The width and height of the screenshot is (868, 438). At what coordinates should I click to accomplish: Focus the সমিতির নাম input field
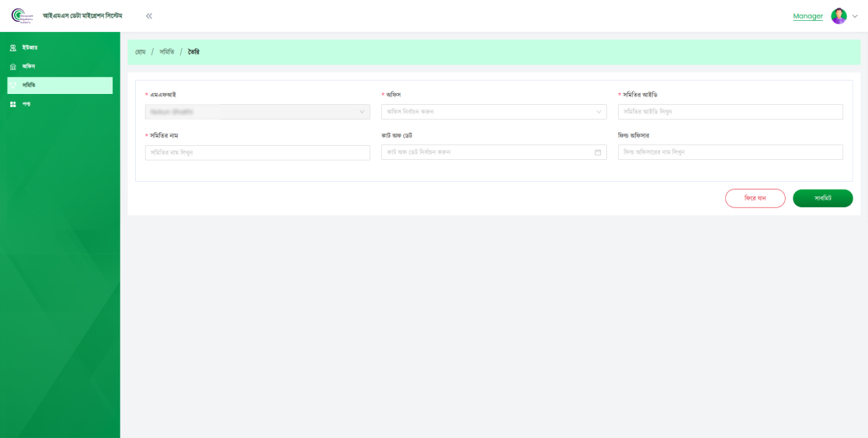click(257, 152)
